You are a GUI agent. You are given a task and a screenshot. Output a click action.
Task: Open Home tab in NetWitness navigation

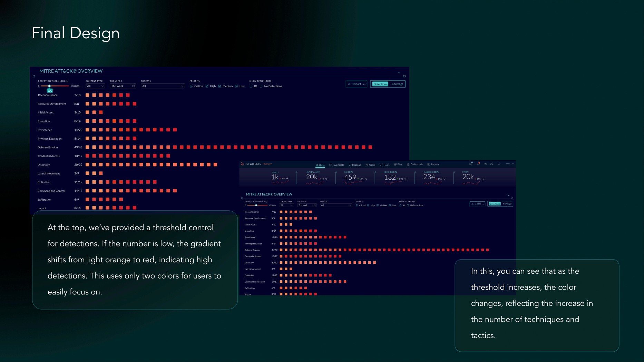(x=320, y=165)
